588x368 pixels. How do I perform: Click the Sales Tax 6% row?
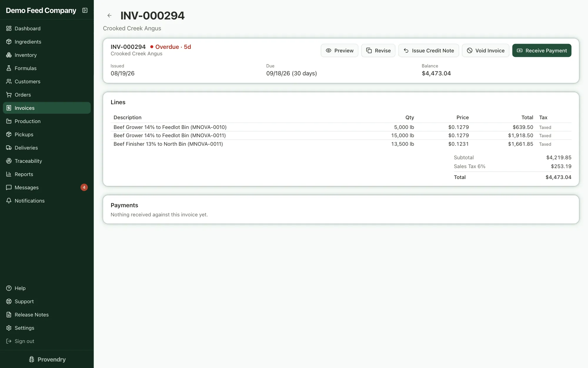tap(512, 167)
